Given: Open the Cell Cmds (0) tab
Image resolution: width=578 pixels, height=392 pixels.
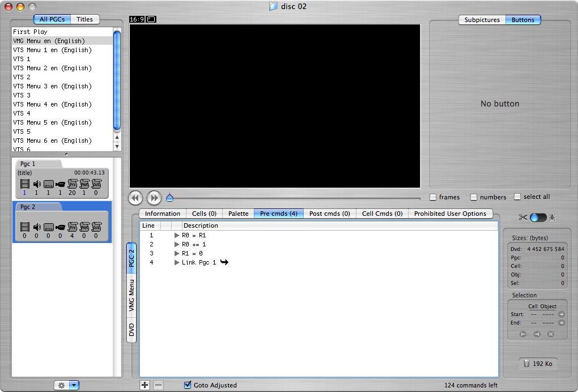Looking at the screenshot, I should click(x=382, y=214).
